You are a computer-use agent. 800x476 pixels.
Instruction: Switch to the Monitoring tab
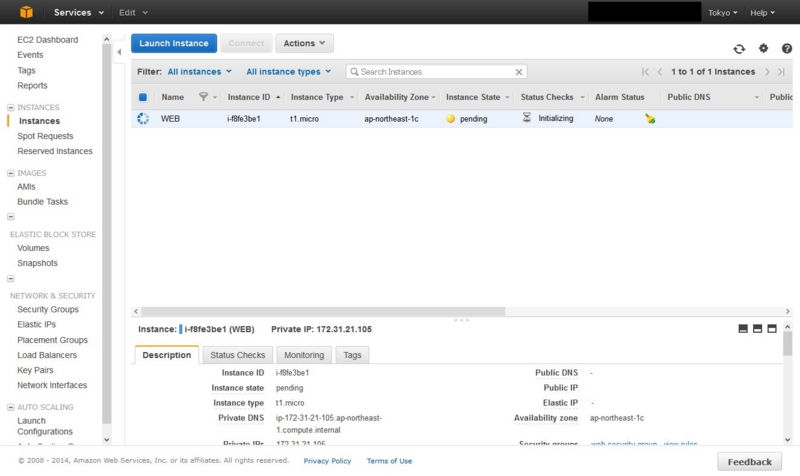click(x=304, y=355)
